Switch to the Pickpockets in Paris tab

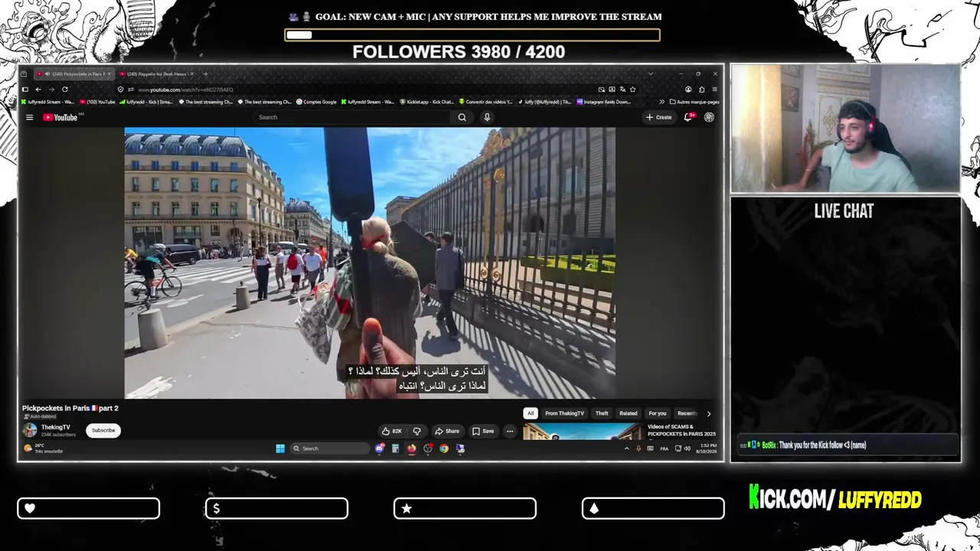(74, 74)
